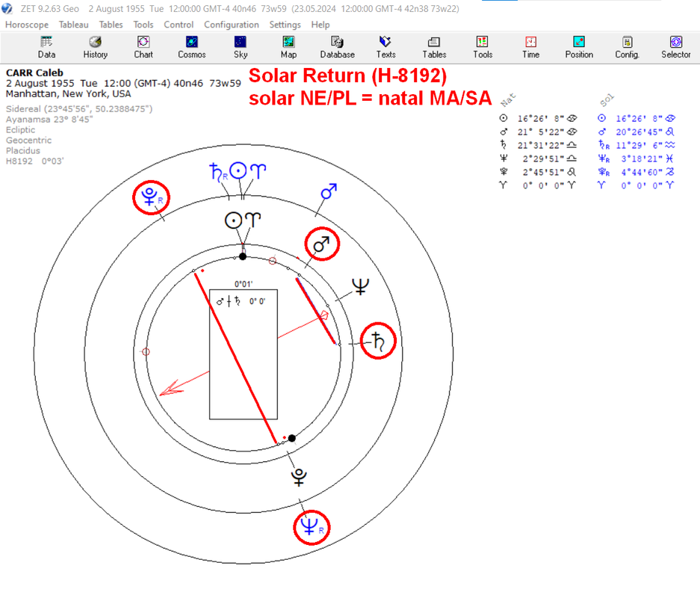Open the Map toolbar icon
This screenshot has width=700, height=598.
[288, 47]
